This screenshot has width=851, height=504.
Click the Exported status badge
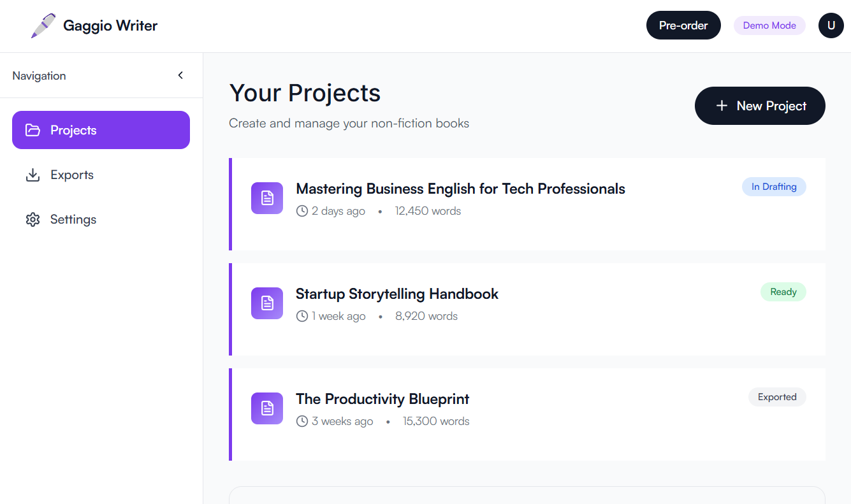tap(777, 397)
